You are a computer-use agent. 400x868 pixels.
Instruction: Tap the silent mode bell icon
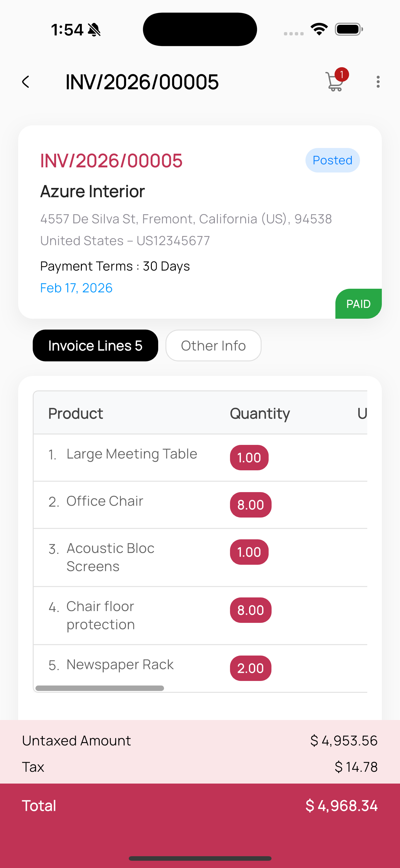point(94,30)
